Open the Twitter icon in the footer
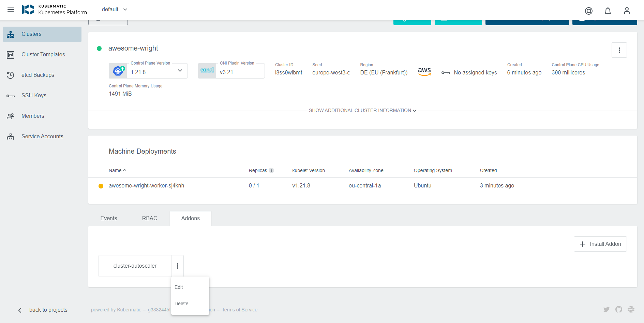Screen dimensions: 644x323 [x=606, y=309]
